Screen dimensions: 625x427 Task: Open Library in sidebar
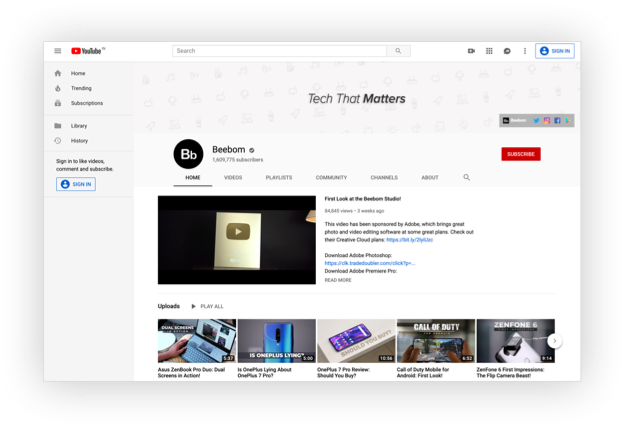[x=79, y=126]
